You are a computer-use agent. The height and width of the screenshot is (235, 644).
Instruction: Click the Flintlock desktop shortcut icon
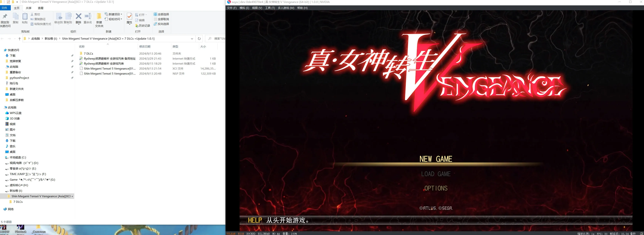pyautogui.click(x=21, y=227)
